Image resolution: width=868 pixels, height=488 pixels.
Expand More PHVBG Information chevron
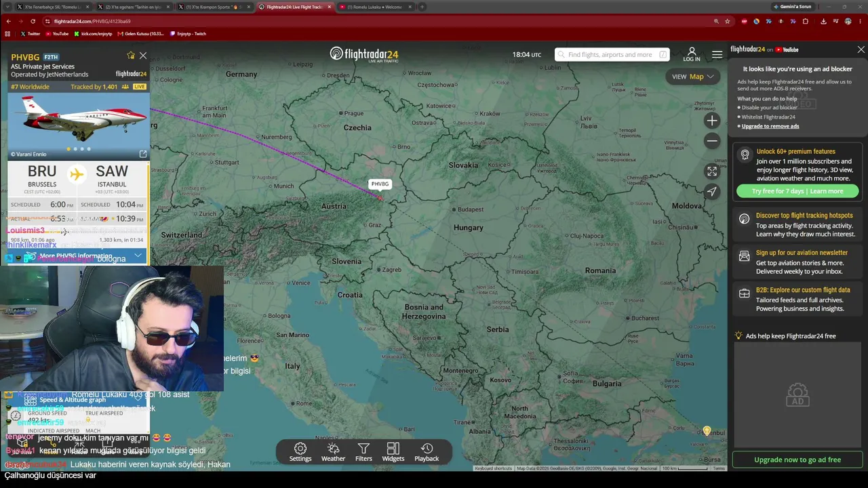pyautogui.click(x=138, y=256)
